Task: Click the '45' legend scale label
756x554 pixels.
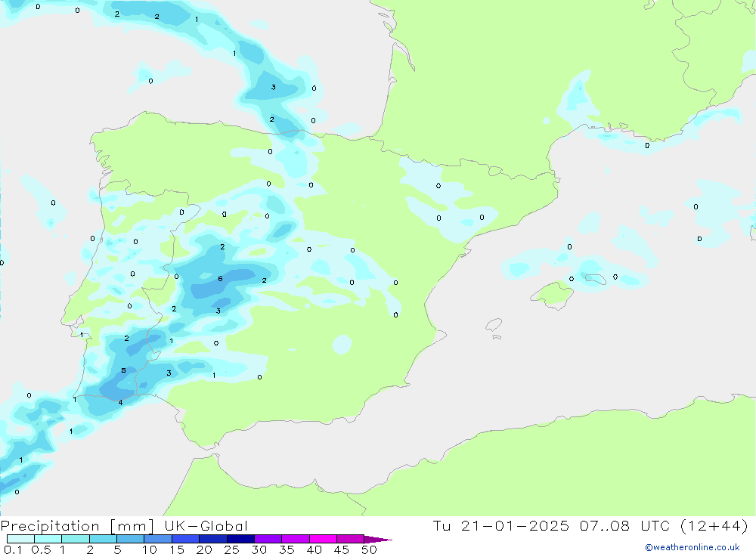Action: pyautogui.click(x=342, y=549)
